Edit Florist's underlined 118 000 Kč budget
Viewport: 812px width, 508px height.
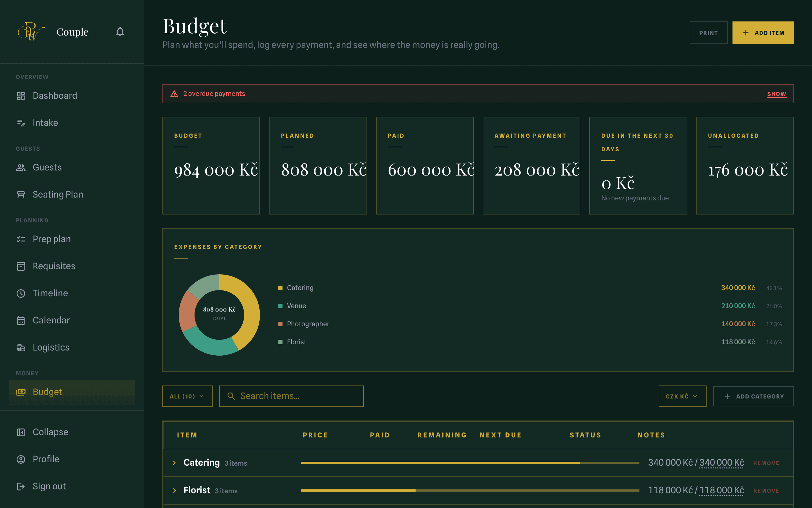coord(721,490)
